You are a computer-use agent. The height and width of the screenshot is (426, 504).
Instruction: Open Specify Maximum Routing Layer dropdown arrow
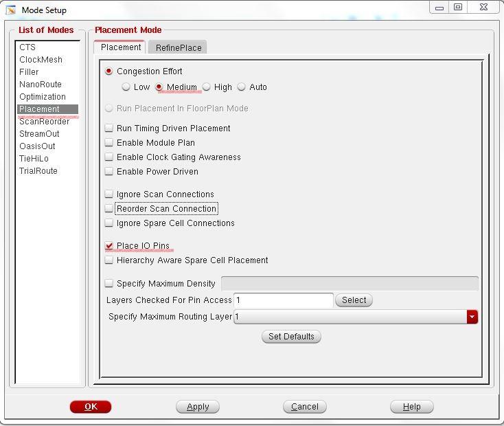(x=472, y=317)
